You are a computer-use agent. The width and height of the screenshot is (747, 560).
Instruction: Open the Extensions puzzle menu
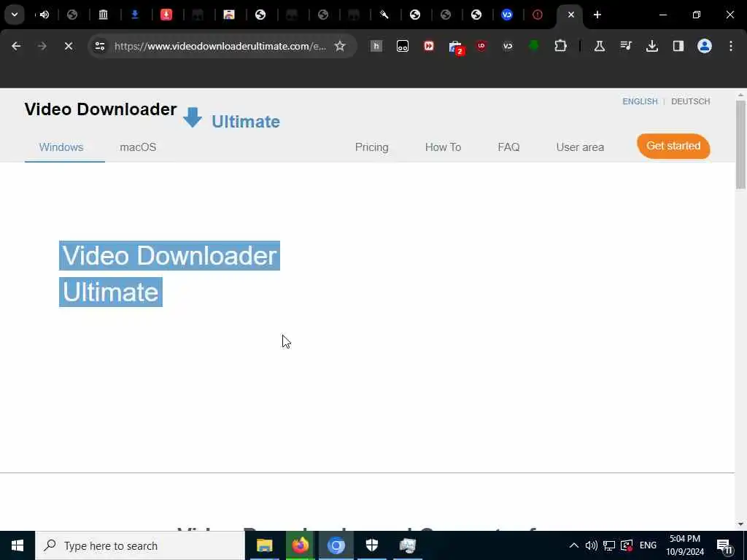coord(560,46)
